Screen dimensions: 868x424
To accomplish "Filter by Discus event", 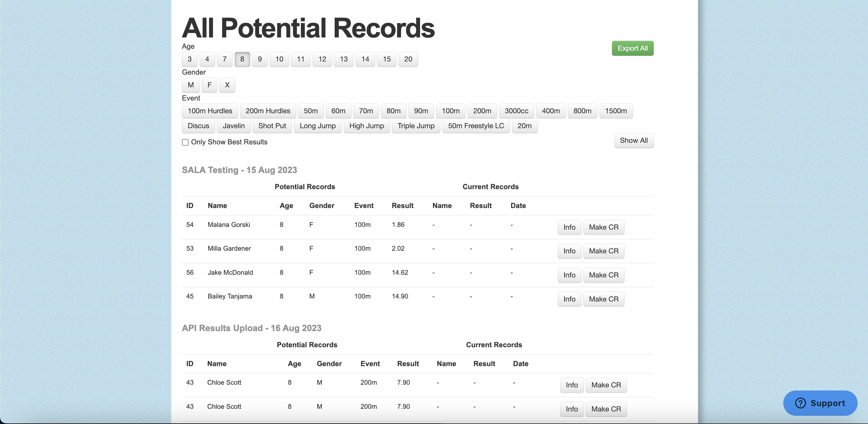I will 198,126.
